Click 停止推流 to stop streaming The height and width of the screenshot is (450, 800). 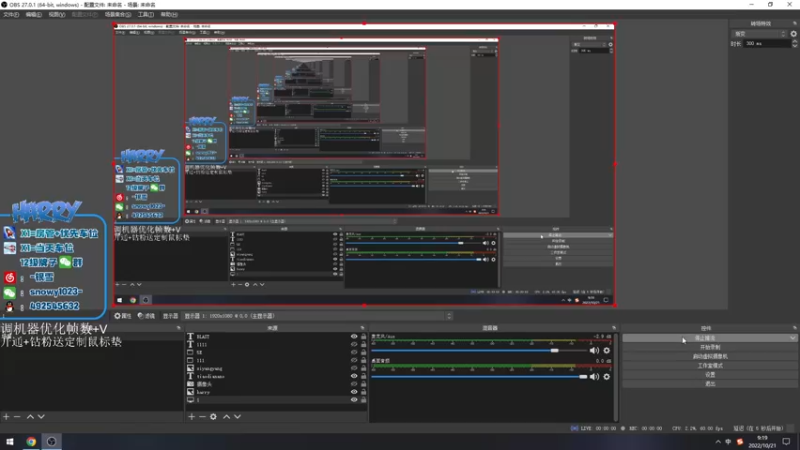tap(705, 338)
